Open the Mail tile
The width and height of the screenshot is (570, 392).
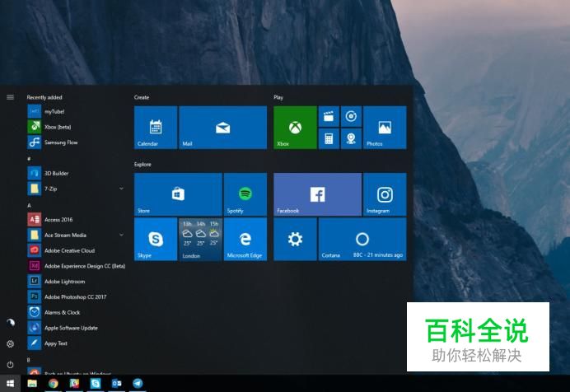coord(223,128)
